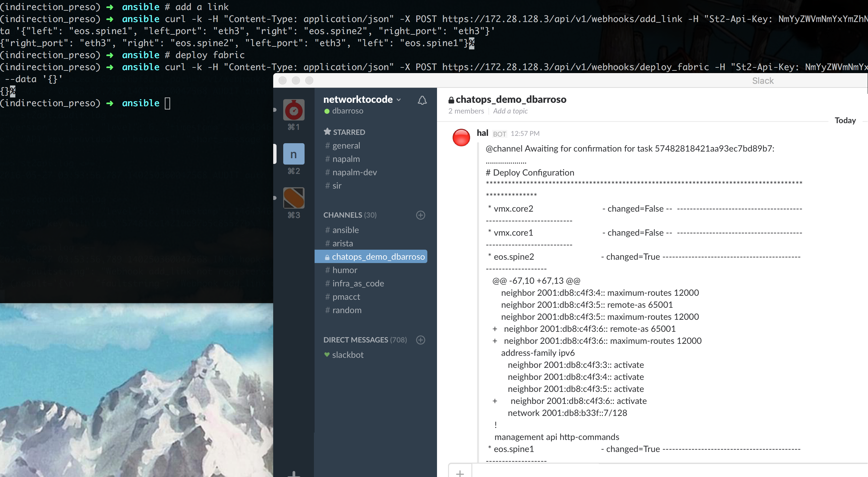
Task: Select the chatops_demo_dbarroso channel in sidebar
Action: pyautogui.click(x=371, y=257)
